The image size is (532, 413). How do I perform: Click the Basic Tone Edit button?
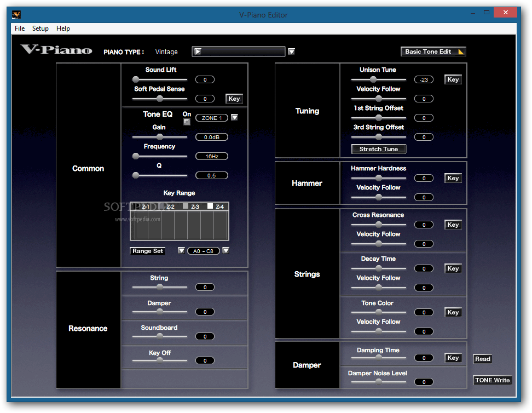433,51
